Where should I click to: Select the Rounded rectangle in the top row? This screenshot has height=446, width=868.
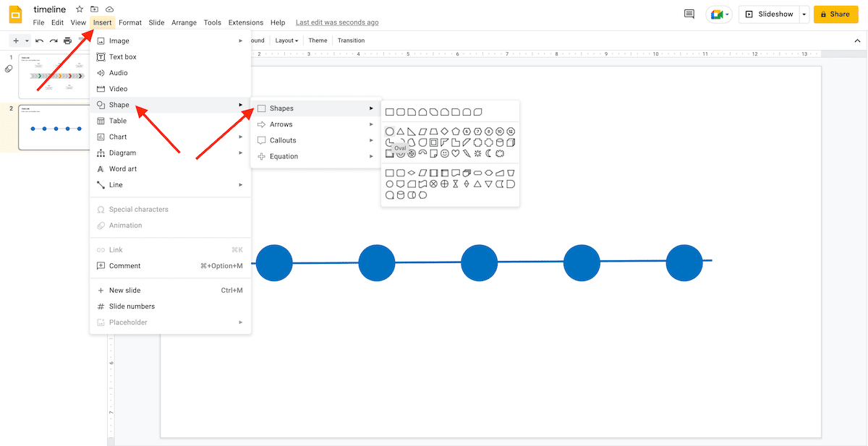400,112
